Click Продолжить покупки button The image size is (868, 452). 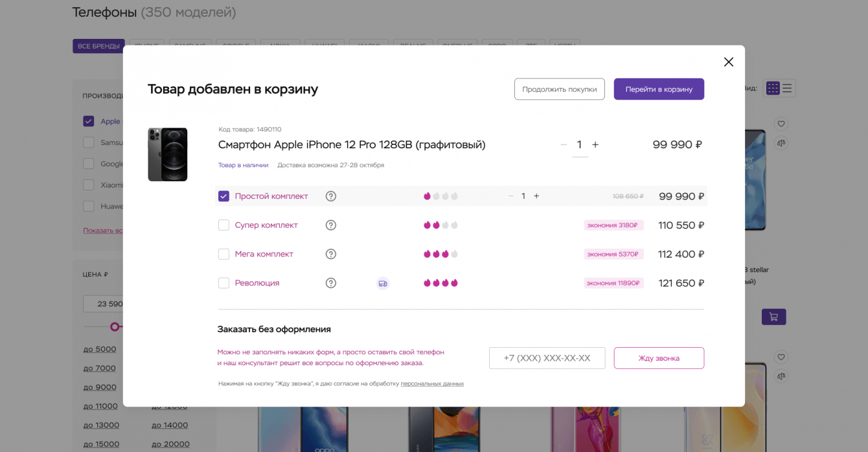click(559, 89)
